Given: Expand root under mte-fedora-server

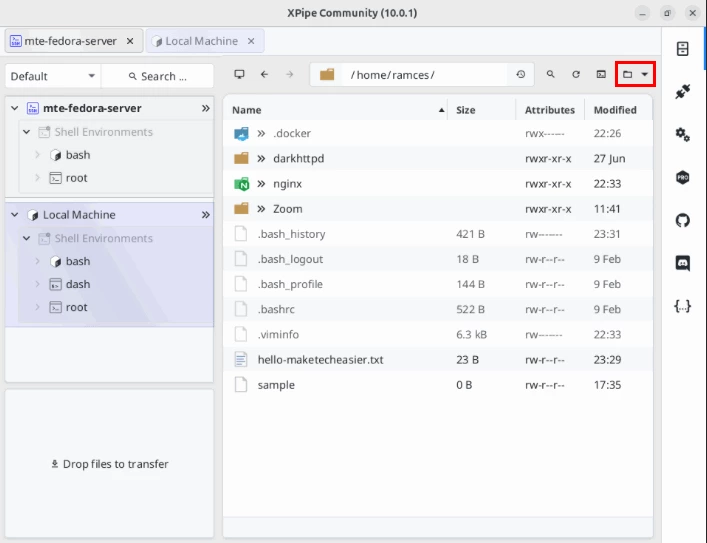Looking at the screenshot, I should (x=37, y=178).
